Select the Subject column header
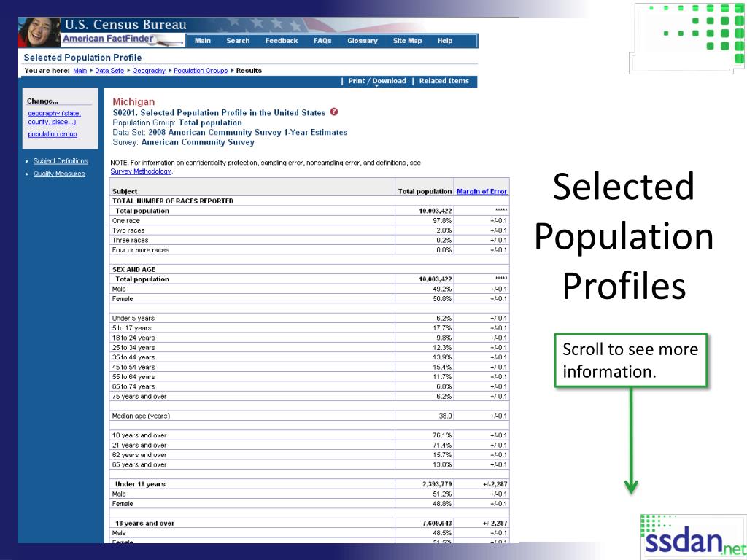Screen dimensions: 747x560 tap(125, 192)
